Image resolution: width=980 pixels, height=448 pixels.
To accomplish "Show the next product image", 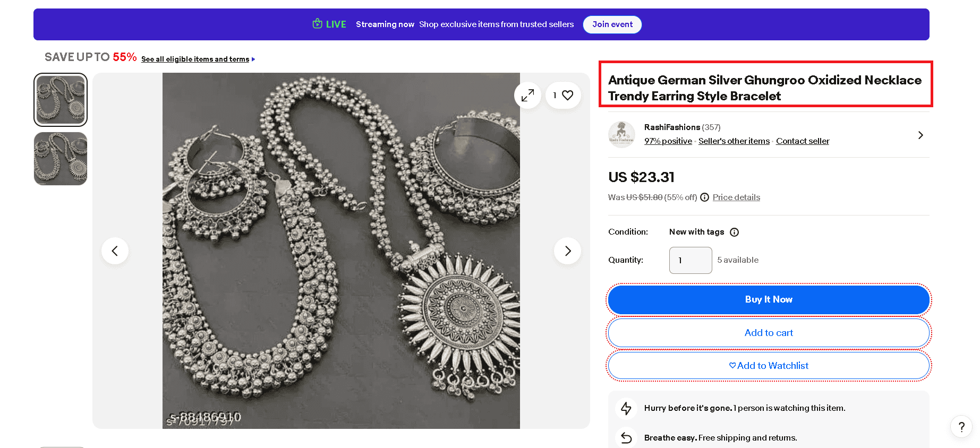I will pos(567,251).
